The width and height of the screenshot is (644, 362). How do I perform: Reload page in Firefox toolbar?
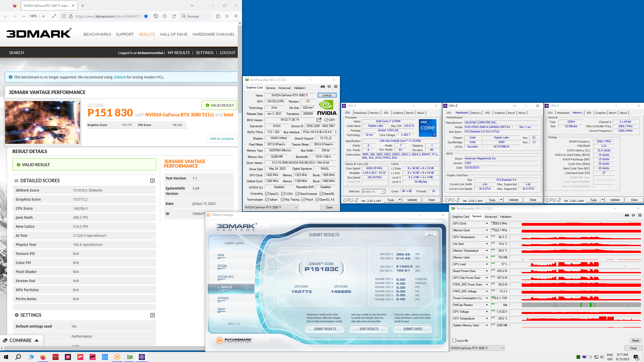coord(174,16)
